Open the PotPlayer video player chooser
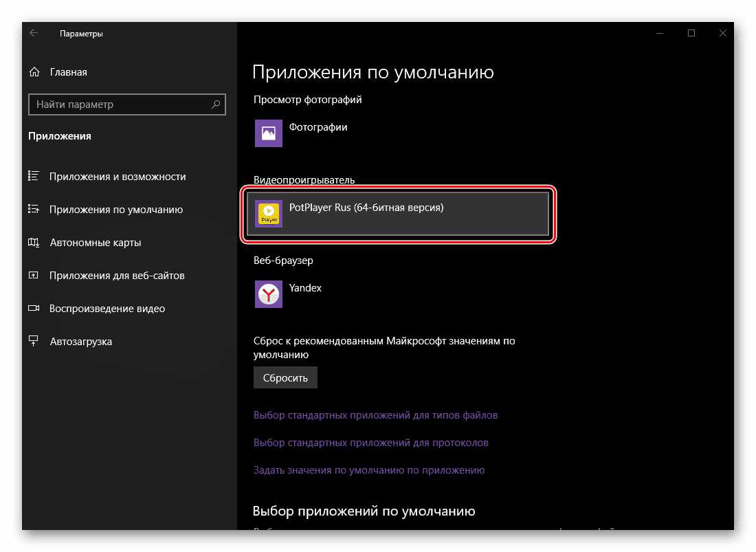 tap(398, 213)
